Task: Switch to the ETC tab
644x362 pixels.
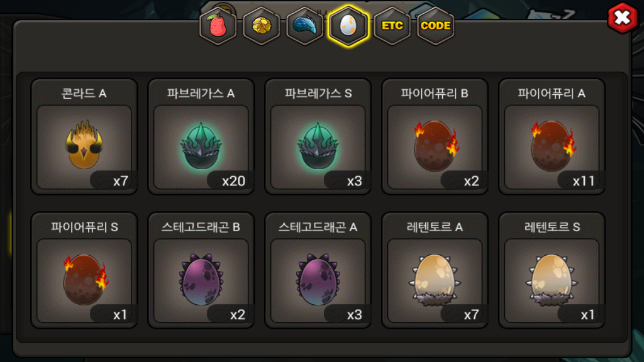Action: [x=392, y=26]
